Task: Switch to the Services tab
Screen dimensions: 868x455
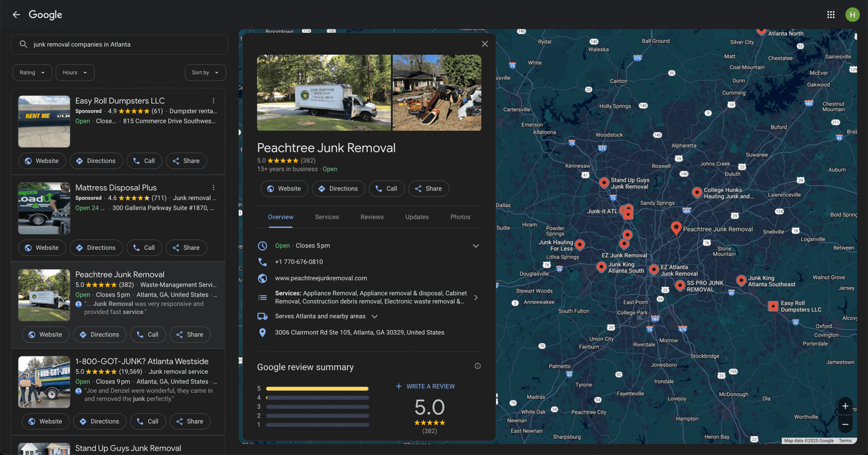Action: [327, 217]
